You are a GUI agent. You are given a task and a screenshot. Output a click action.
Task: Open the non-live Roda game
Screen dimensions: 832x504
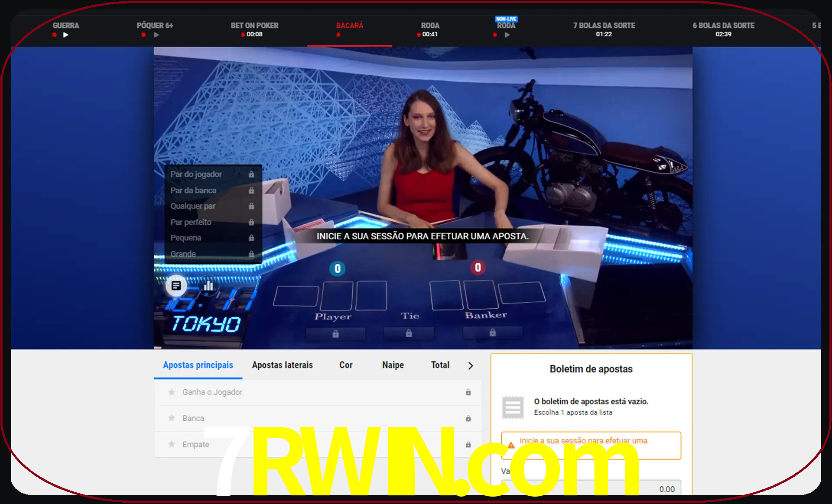point(506,26)
